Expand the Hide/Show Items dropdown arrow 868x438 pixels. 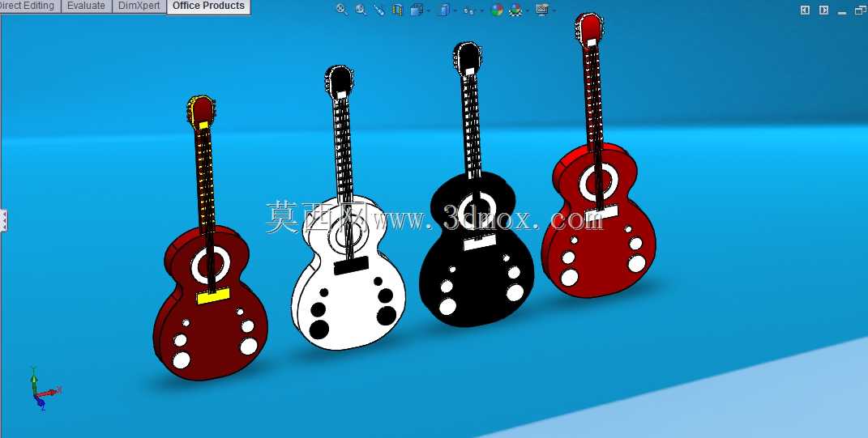481,11
